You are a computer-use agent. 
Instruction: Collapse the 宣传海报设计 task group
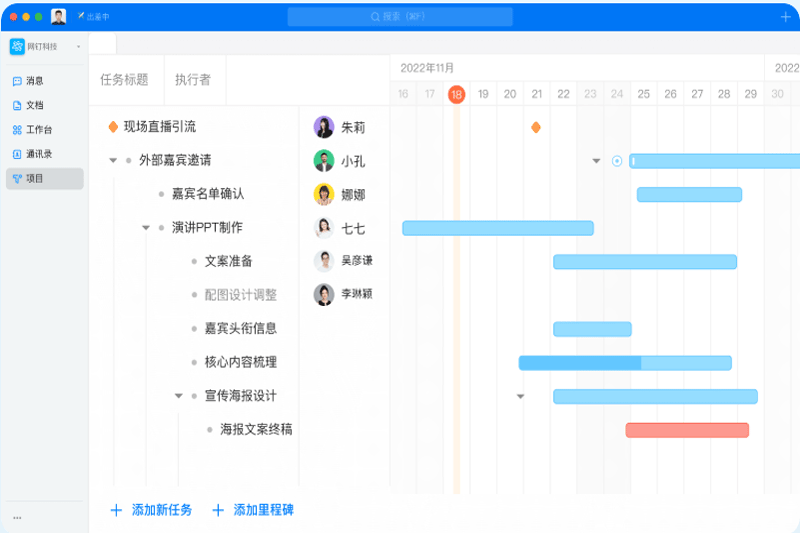coord(179,396)
